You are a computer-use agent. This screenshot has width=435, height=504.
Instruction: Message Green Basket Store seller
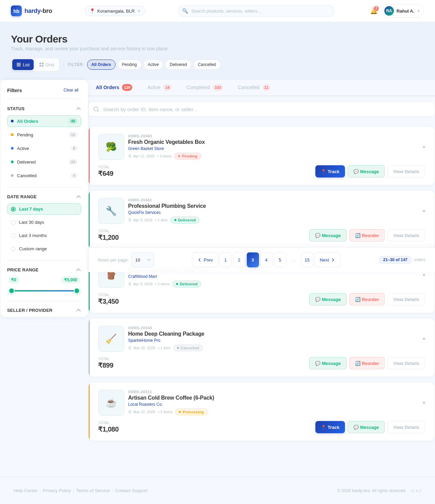point(366,171)
